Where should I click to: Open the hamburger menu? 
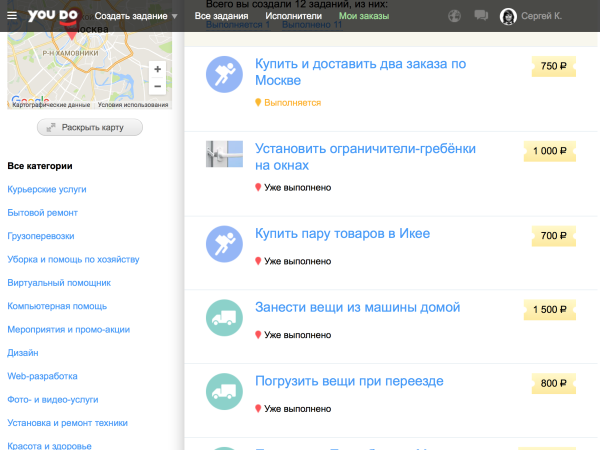click(12, 16)
